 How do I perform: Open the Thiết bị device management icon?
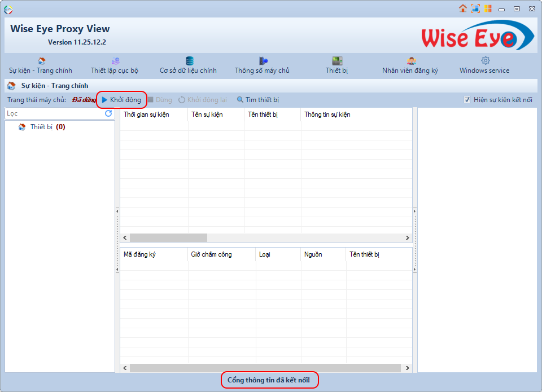tap(336, 65)
